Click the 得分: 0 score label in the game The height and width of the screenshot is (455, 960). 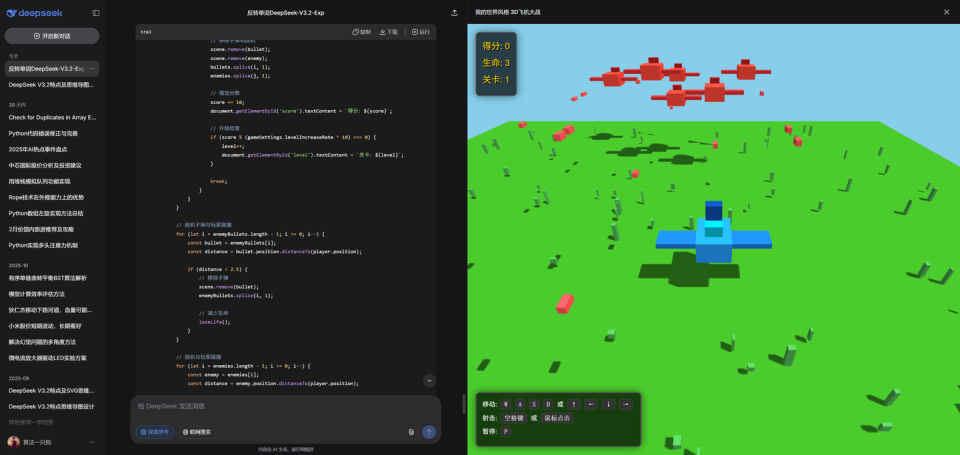[496, 46]
